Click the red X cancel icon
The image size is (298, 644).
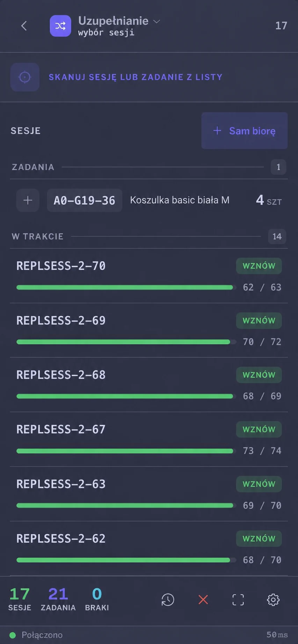[x=203, y=600]
